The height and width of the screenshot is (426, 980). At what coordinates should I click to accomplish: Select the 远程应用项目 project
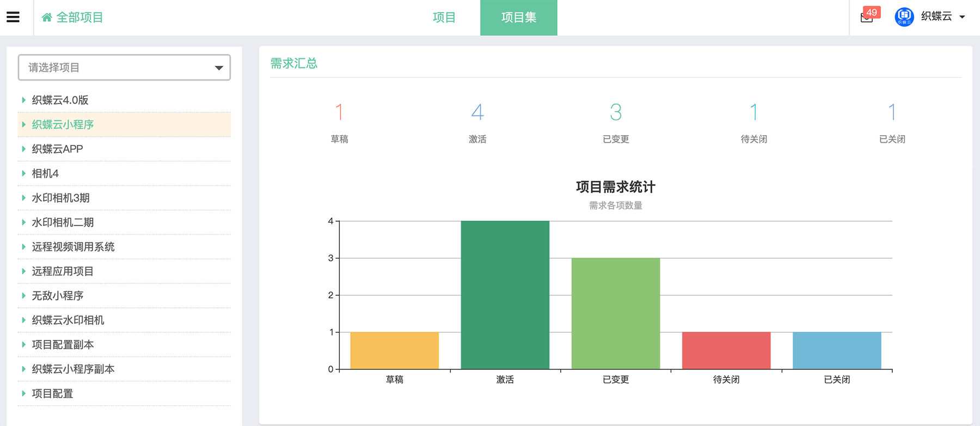tap(63, 271)
